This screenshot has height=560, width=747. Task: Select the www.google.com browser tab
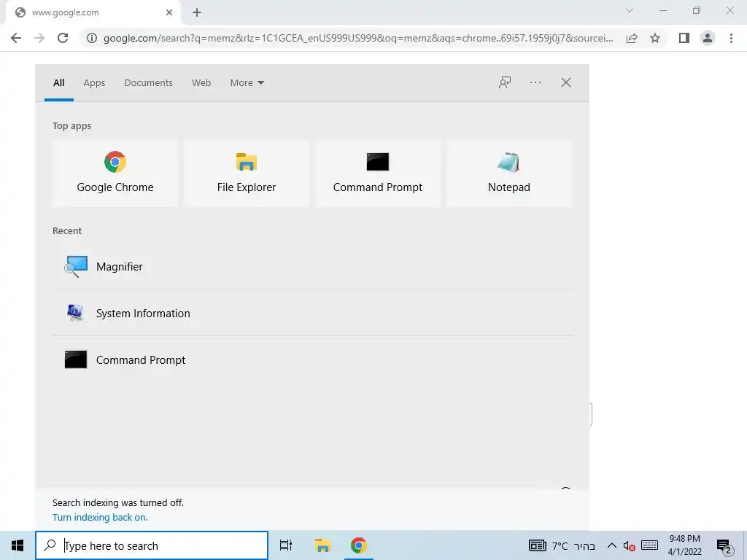(x=93, y=13)
